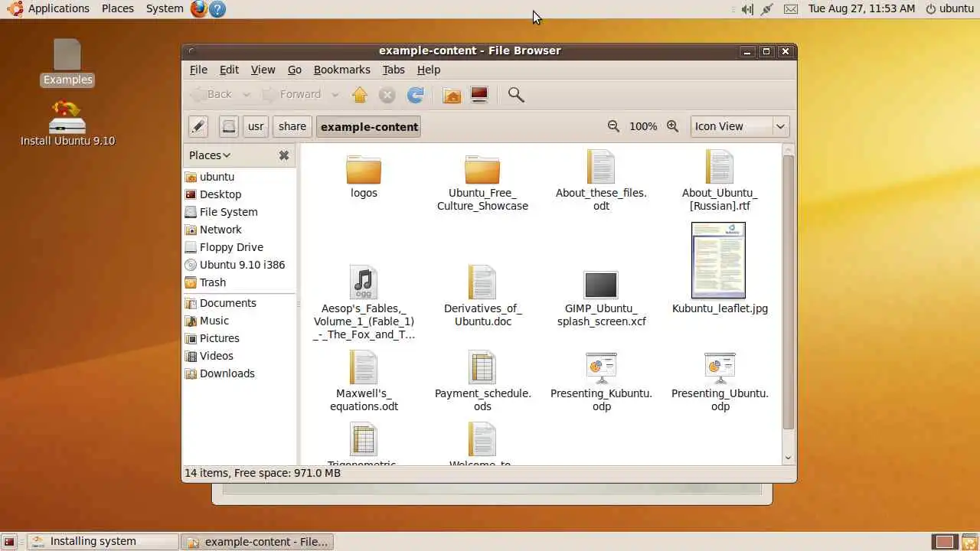The width and height of the screenshot is (980, 551).
Task: Select Payment_schedule.ods spreadsheet icon
Action: point(482,367)
